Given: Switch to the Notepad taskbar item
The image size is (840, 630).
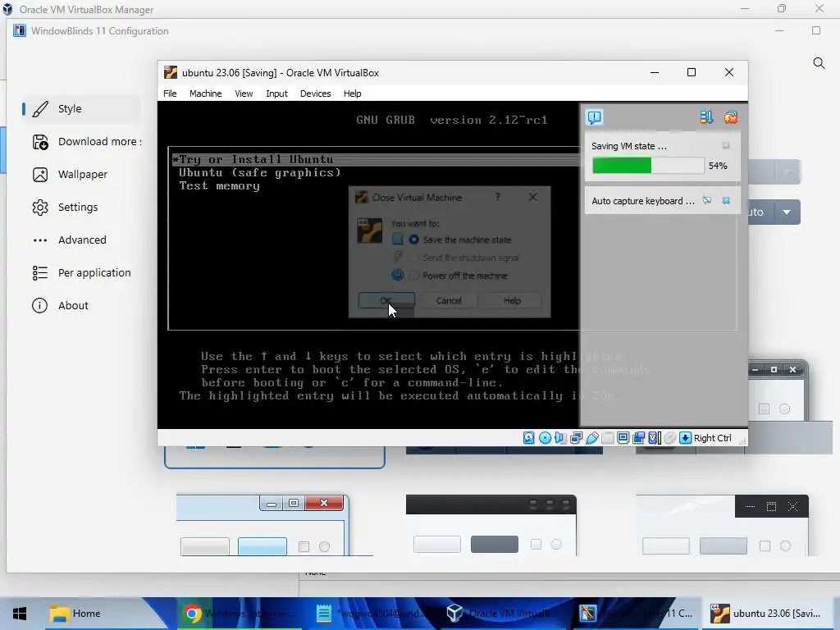Looking at the screenshot, I should click(x=370, y=614).
